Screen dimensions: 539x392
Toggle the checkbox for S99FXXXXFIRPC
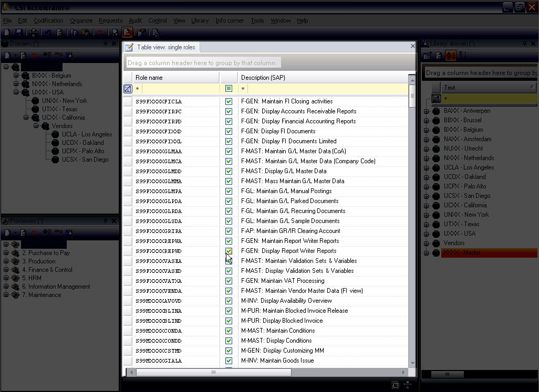[x=229, y=112]
